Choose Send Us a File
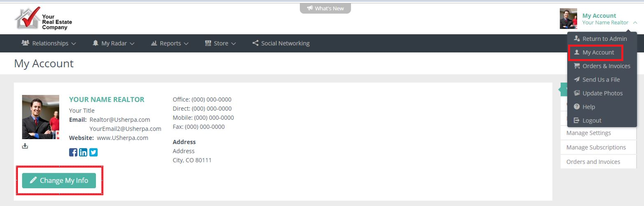This screenshot has width=644, height=206. pyautogui.click(x=601, y=79)
